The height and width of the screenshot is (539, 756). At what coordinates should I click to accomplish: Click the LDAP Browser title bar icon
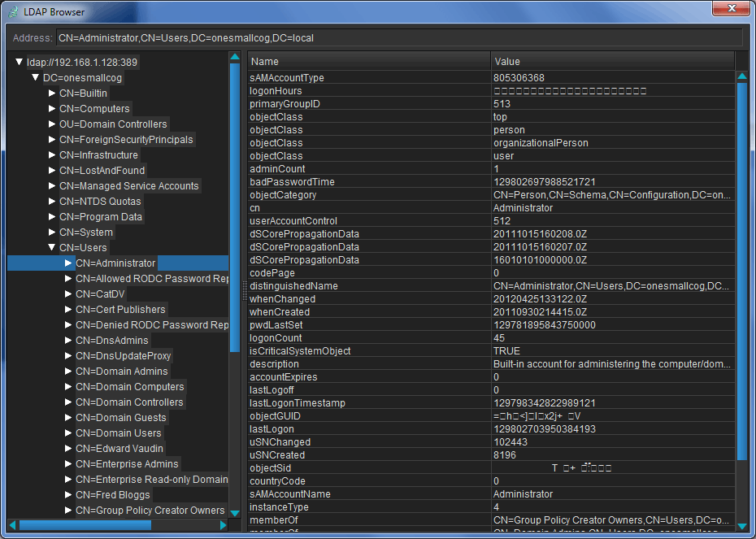(13, 11)
